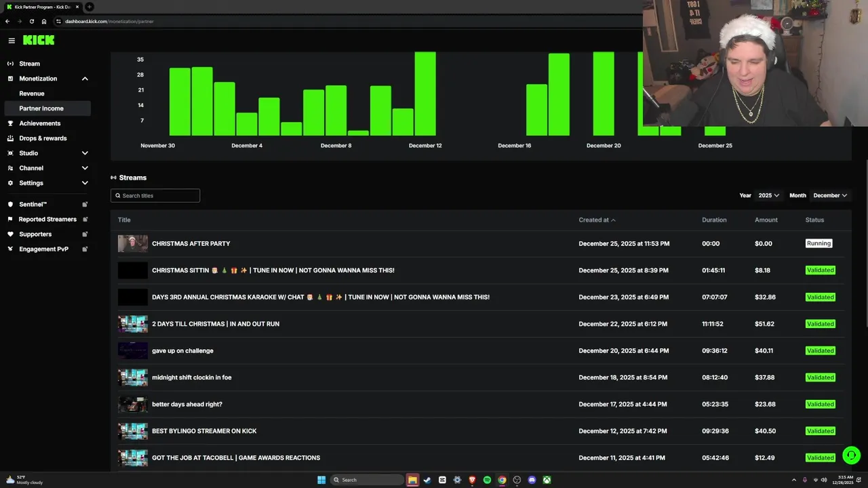Open better days ahead right? thumbnail
Image resolution: width=868 pixels, height=488 pixels.
click(x=133, y=404)
